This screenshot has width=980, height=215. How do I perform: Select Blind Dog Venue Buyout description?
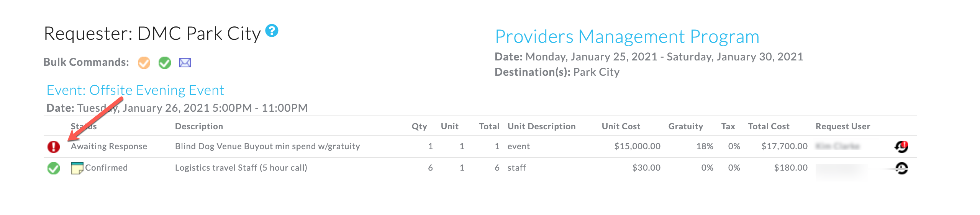(267, 146)
